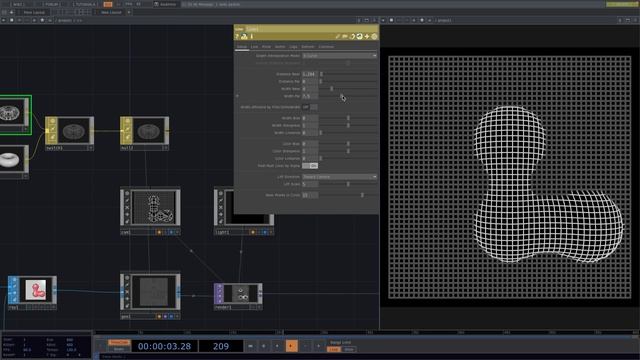This screenshot has width=640, height=360.
Task: Click transport button left of the orange play button
Action: tap(278, 346)
